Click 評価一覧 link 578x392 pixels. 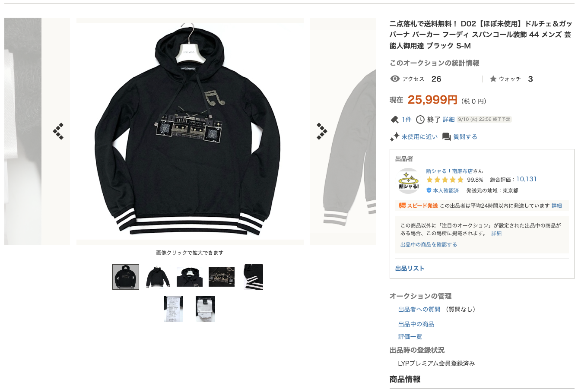click(410, 337)
